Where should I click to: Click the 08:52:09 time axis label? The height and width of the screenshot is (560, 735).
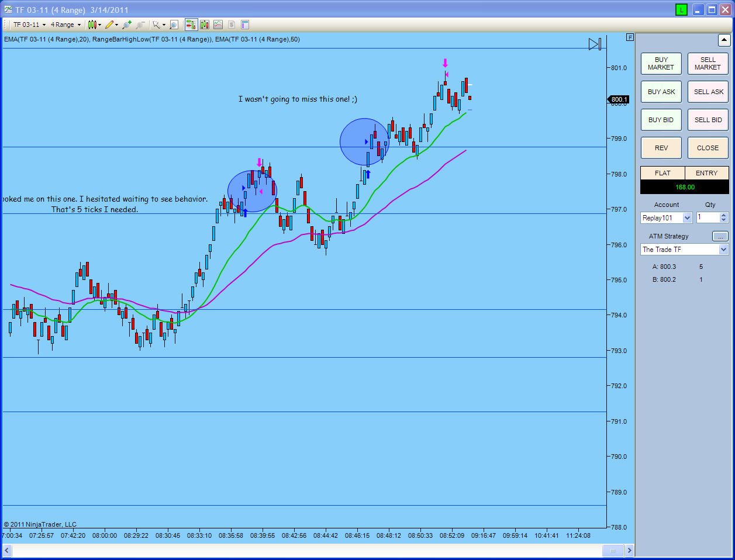[452, 535]
